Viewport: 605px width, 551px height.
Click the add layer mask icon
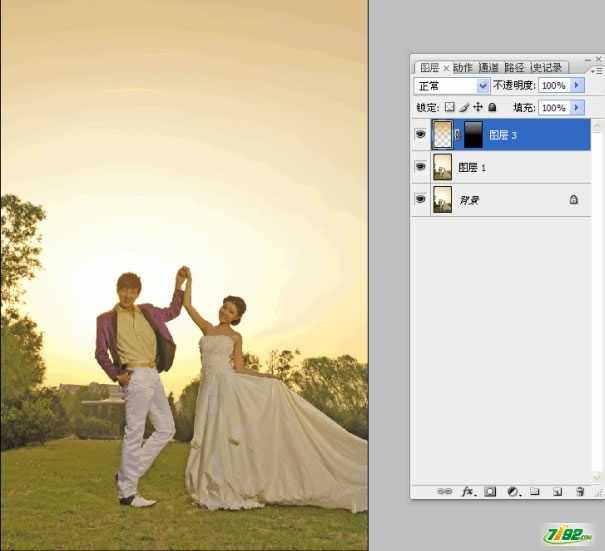(490, 492)
